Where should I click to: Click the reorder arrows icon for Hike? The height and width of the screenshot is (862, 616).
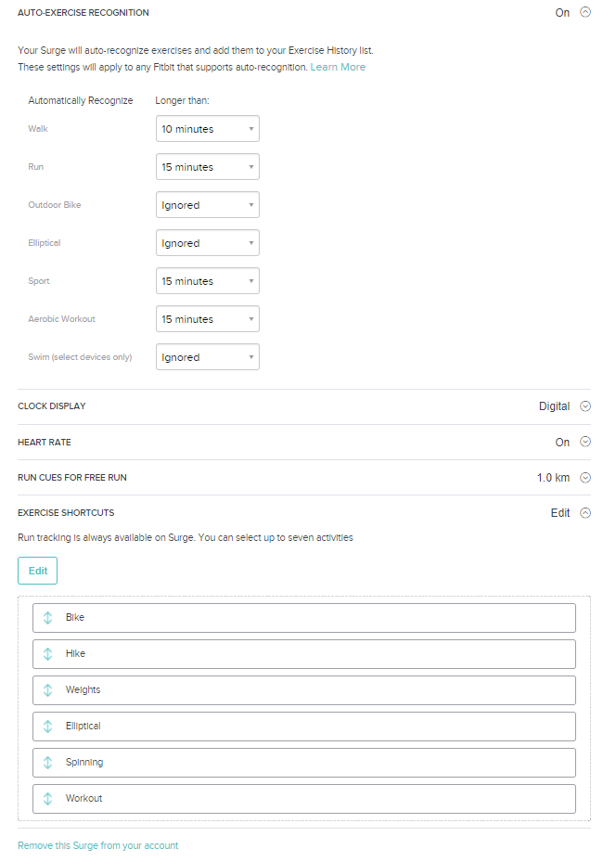pyautogui.click(x=48, y=654)
